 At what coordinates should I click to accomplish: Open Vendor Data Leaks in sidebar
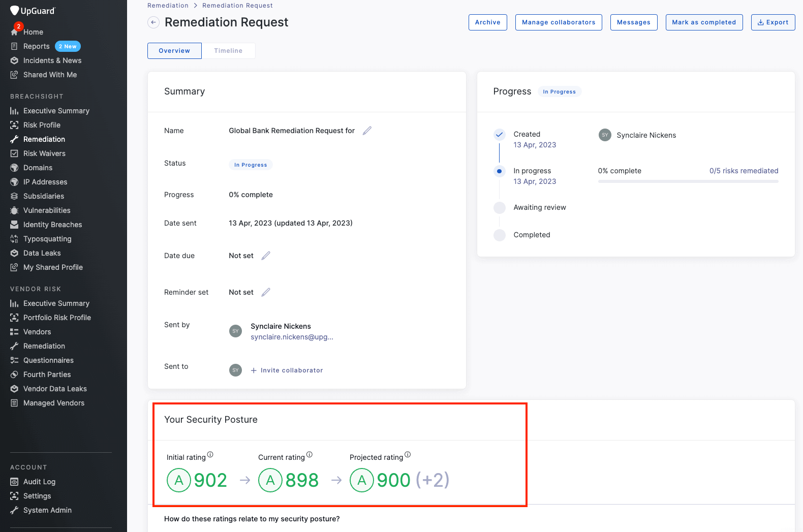tap(55, 389)
